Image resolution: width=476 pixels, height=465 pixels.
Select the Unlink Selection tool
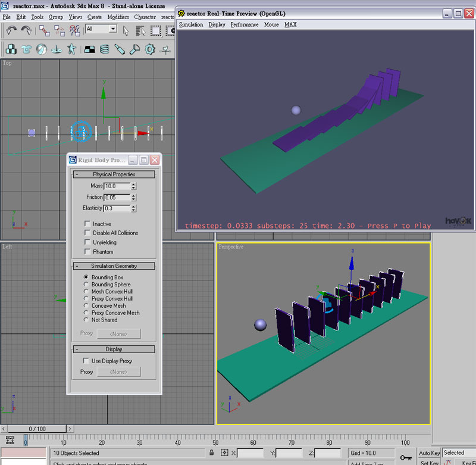(59, 30)
